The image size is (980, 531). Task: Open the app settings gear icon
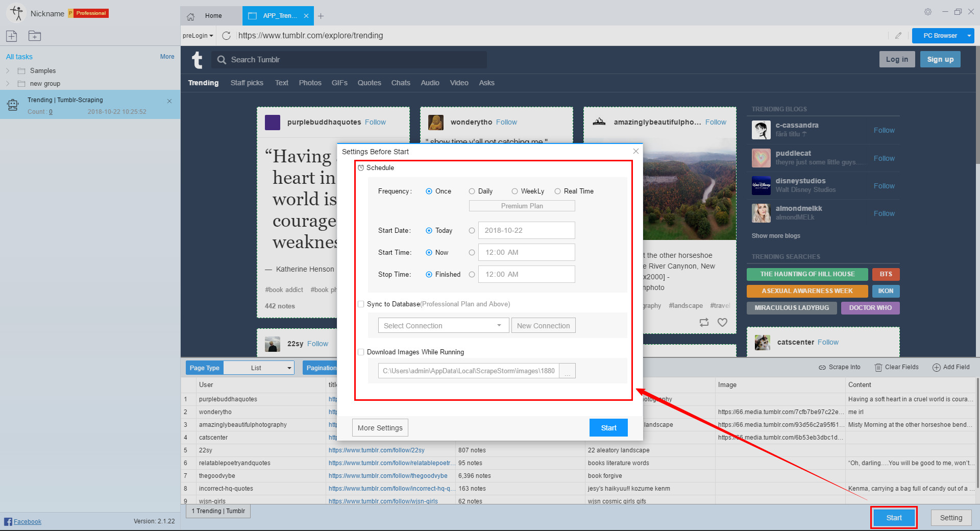(928, 12)
